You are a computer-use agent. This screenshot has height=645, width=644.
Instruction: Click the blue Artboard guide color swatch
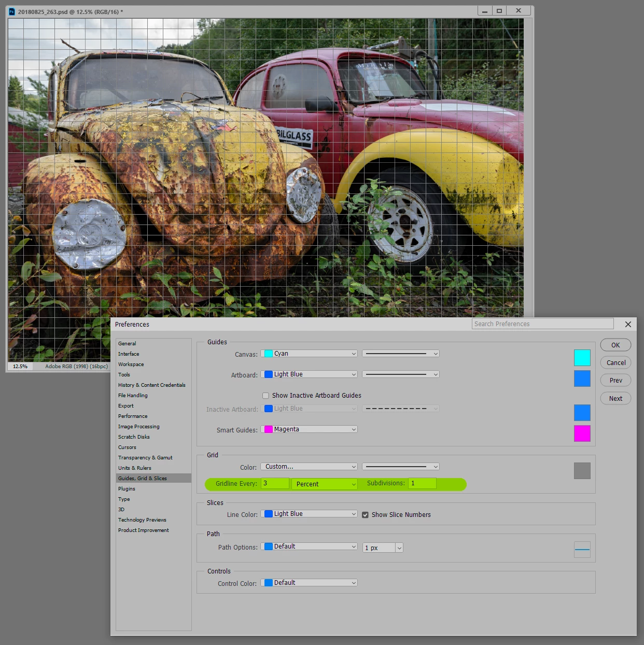click(582, 378)
